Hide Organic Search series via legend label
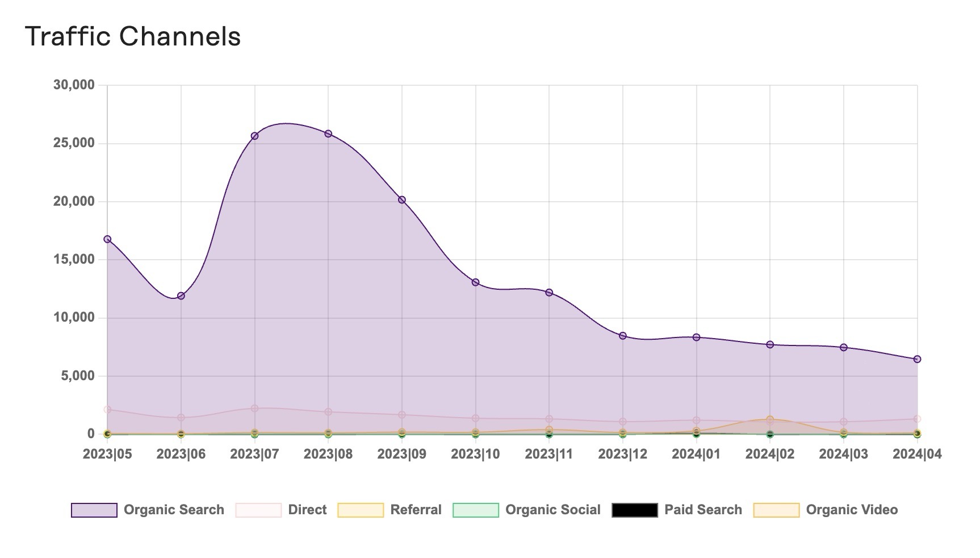This screenshot has width=980, height=558. pyautogui.click(x=174, y=510)
